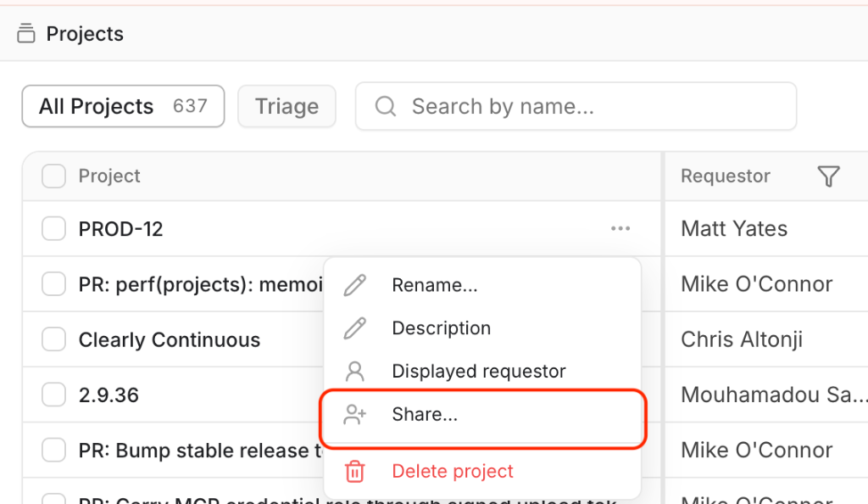Switch to the All Projects tab
Screen dimensions: 868x504
[123, 106]
